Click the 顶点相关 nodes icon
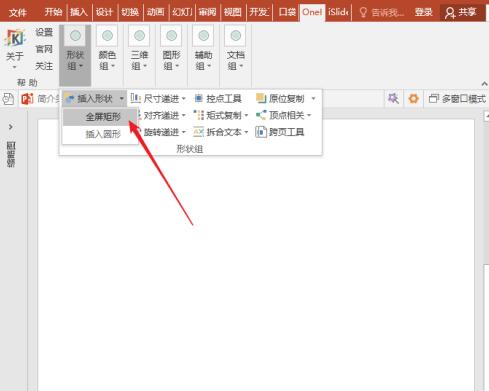 click(x=261, y=115)
